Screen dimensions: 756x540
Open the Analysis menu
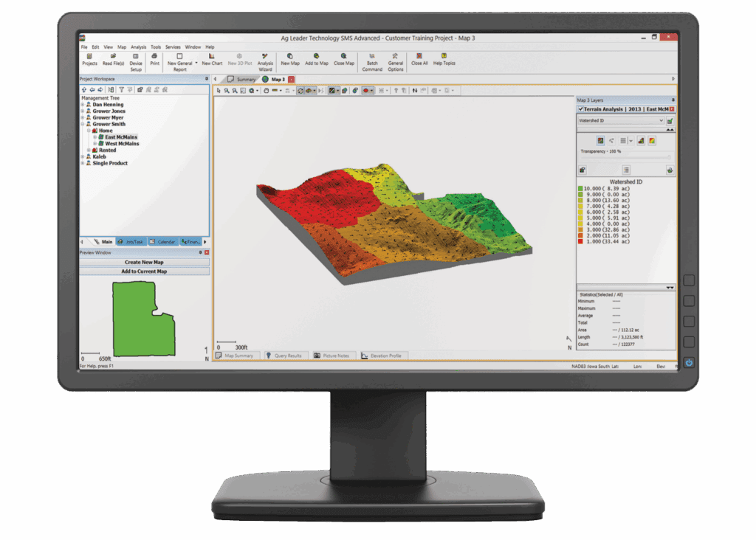point(138,47)
